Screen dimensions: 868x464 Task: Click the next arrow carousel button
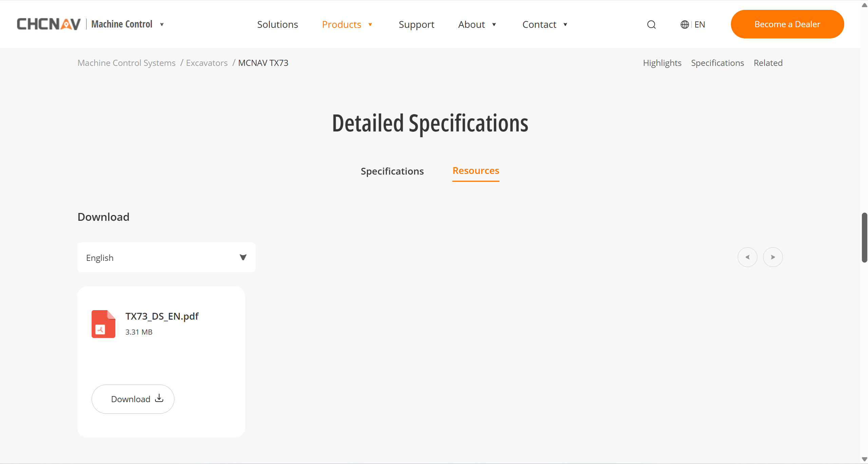[x=773, y=257]
